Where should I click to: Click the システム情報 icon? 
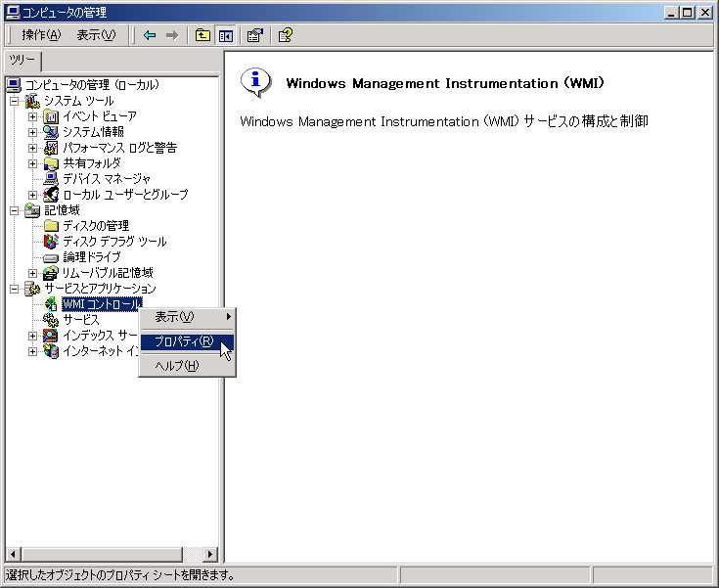coord(51,132)
